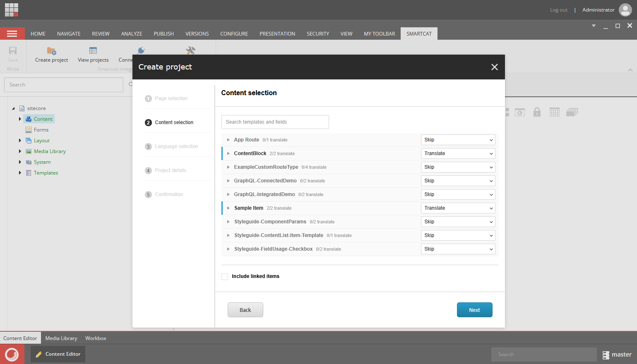Open the ContentBlock action dropdown
Screen dimensions: 637x364
point(458,153)
